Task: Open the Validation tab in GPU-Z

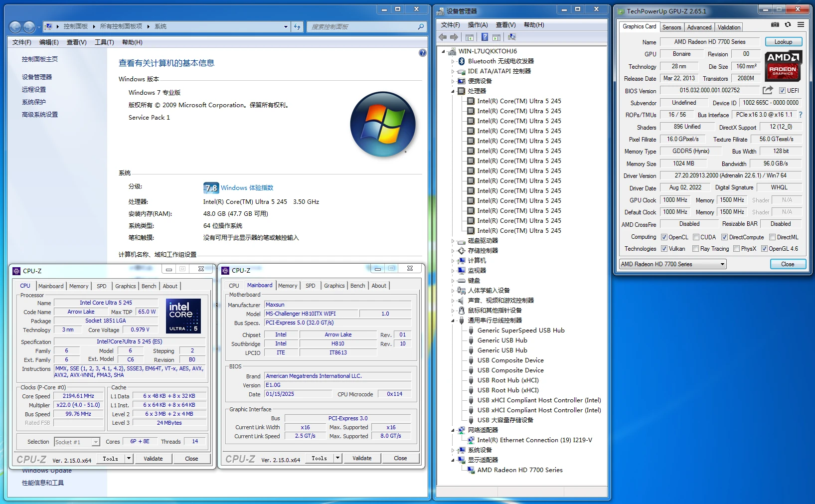Action: coord(729,27)
